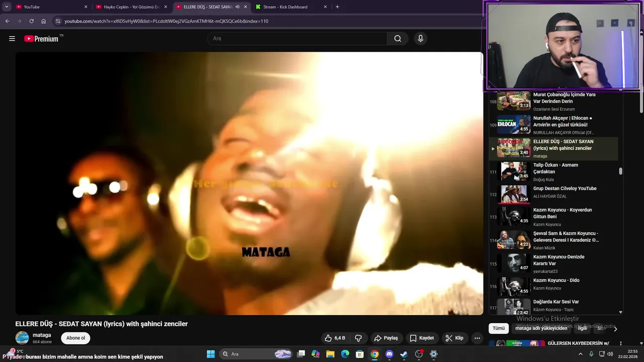Image resolution: width=644 pixels, height=362 pixels.
Task: Click the taskbar search box
Action: (x=257, y=354)
